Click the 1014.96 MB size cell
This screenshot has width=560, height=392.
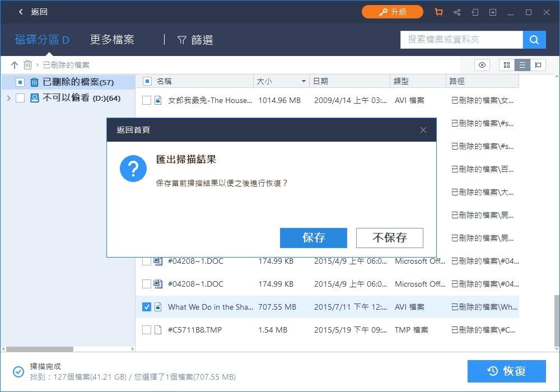pyautogui.click(x=279, y=100)
